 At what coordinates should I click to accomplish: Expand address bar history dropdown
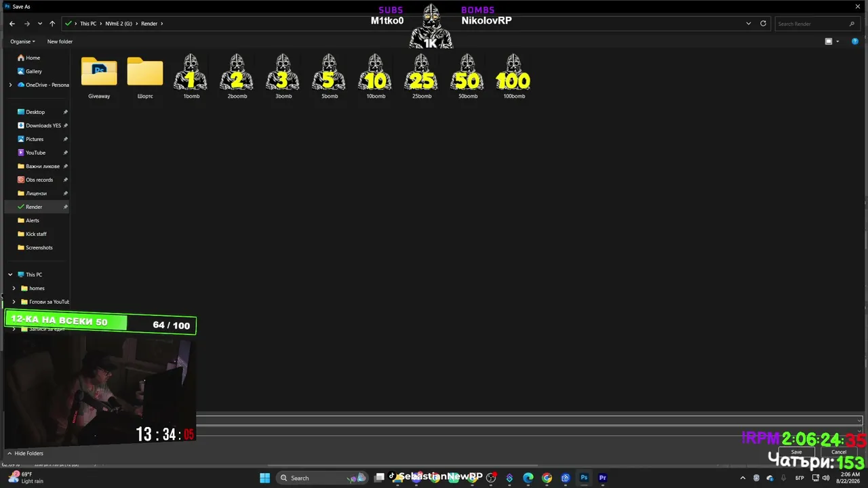coord(749,24)
